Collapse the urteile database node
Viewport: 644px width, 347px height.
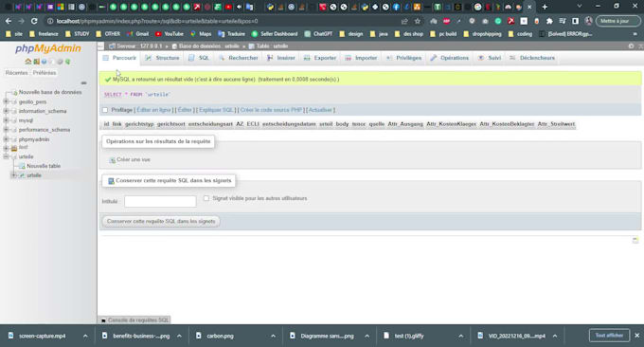(6, 156)
